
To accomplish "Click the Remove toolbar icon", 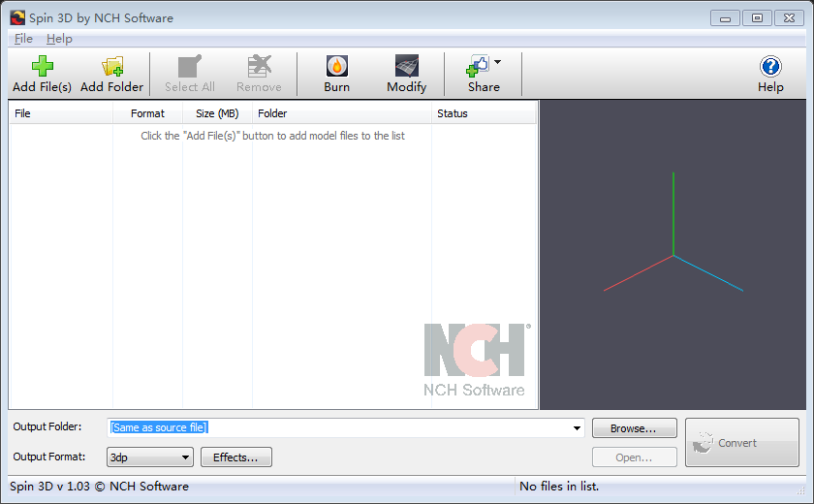I will point(259,67).
